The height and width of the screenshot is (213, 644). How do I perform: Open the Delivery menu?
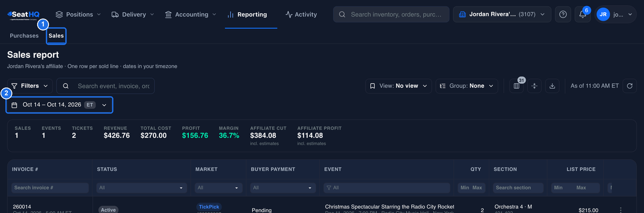(x=133, y=14)
